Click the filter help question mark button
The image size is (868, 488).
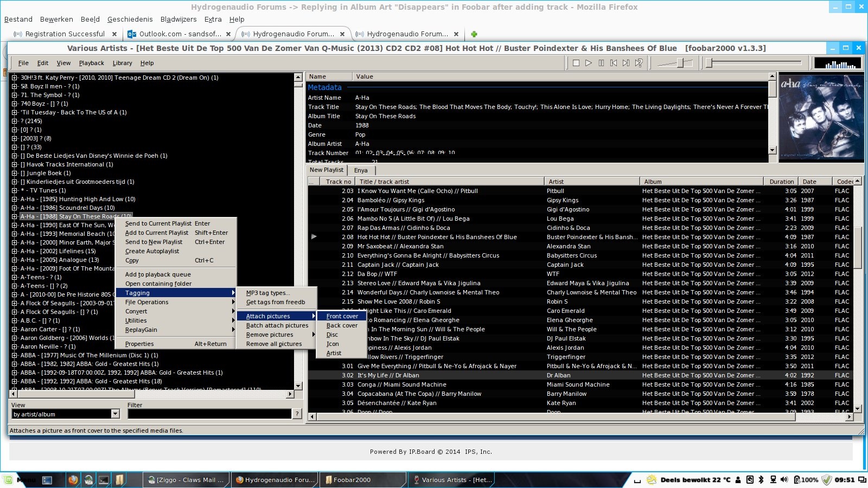pos(297,414)
